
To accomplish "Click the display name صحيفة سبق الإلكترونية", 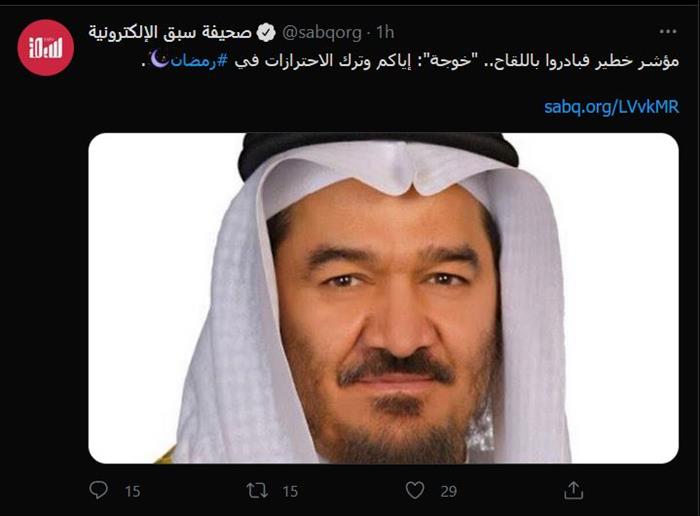I will coord(170,33).
